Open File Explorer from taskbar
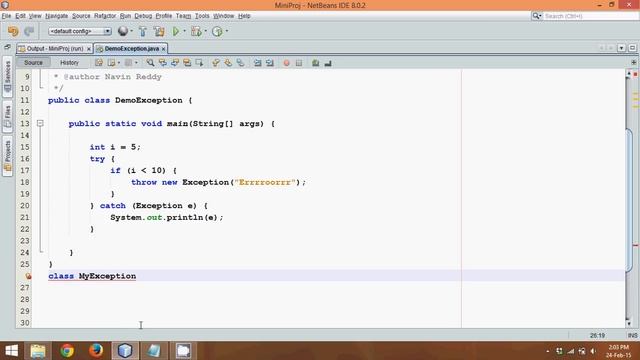Screen dimensions: 640x360 click(x=38, y=351)
